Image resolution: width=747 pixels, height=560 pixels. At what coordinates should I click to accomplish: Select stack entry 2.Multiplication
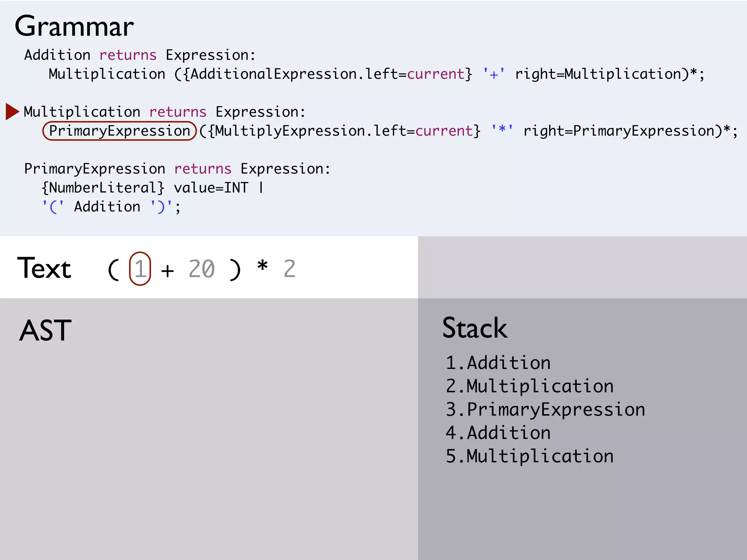point(530,386)
